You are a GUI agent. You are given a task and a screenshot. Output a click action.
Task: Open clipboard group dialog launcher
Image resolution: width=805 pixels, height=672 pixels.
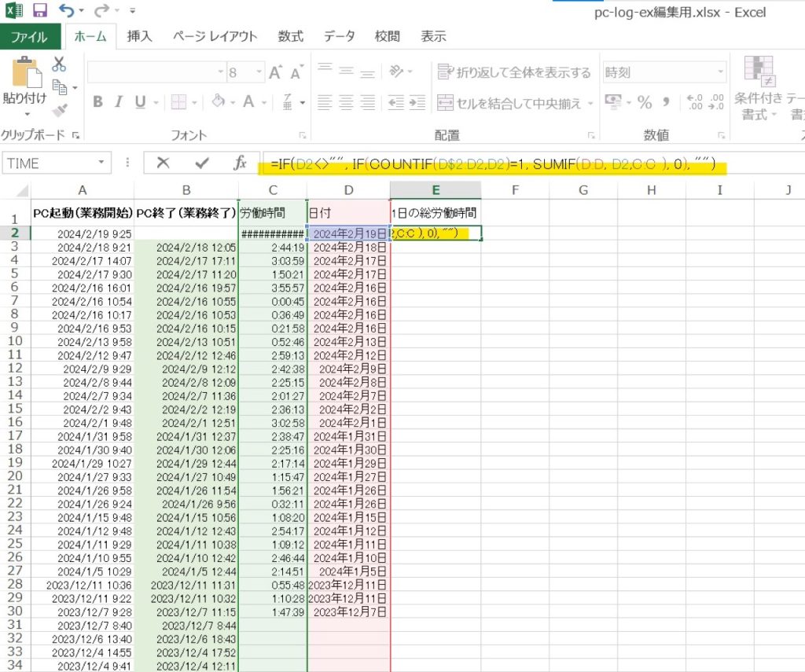point(76,135)
